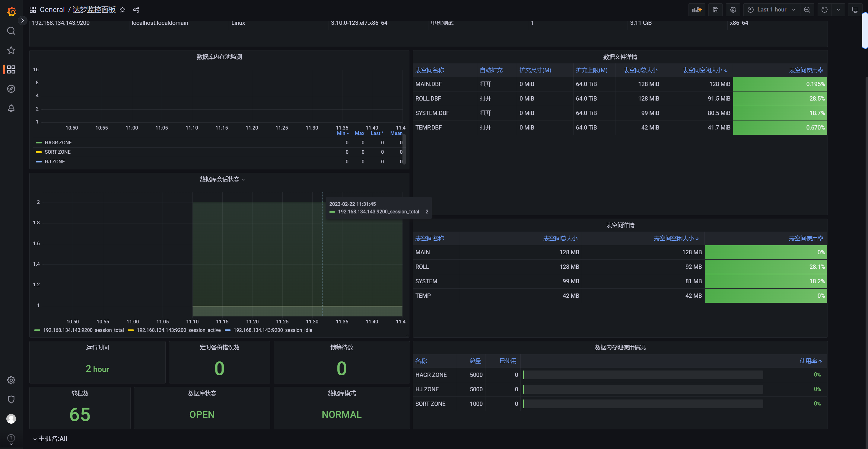Open the user profile avatar
Image resolution: width=868 pixels, height=449 pixels.
[11, 419]
